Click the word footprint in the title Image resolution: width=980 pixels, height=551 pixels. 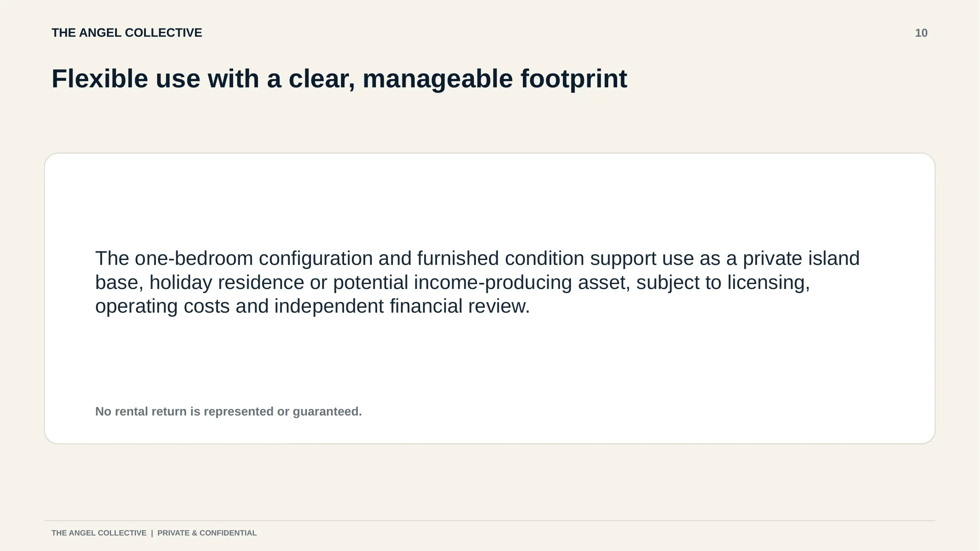(574, 78)
